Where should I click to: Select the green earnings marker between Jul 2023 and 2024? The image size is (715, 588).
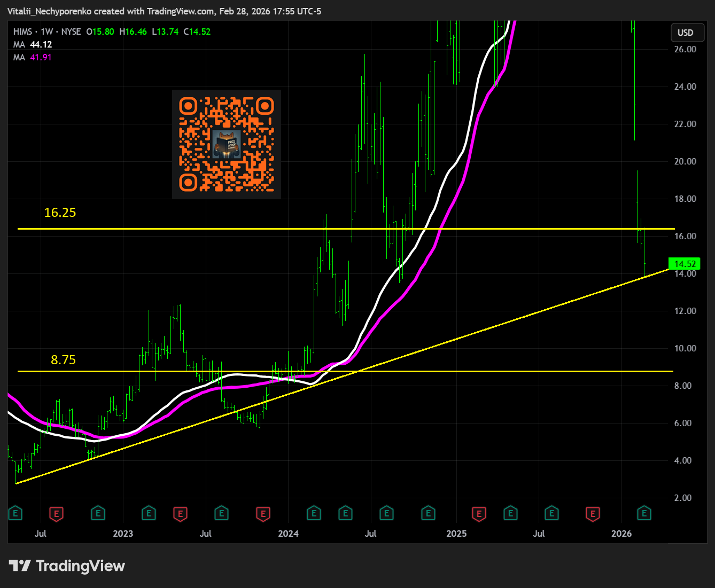click(221, 514)
